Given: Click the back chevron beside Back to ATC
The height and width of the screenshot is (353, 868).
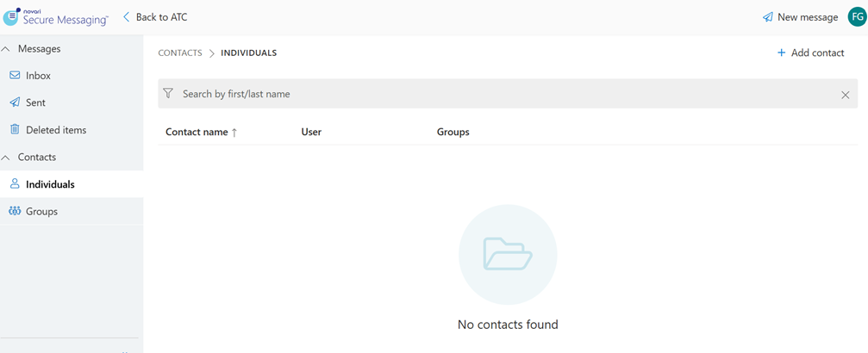Looking at the screenshot, I should point(126,17).
